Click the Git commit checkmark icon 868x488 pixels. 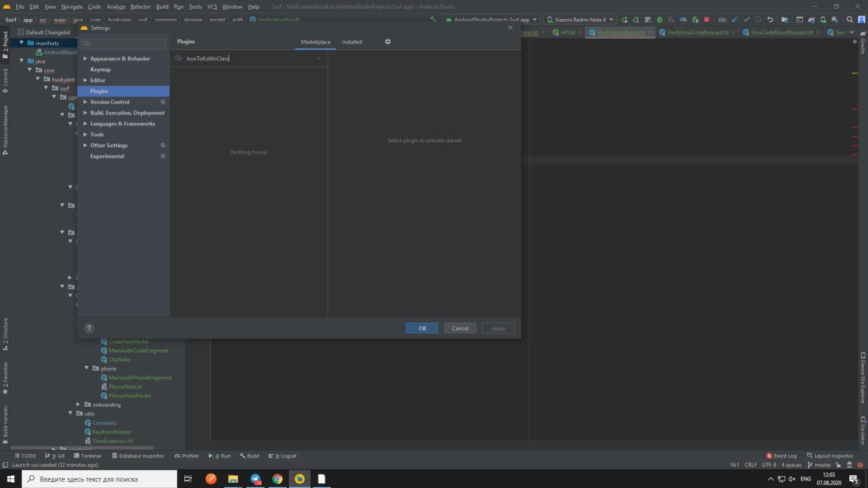pyautogui.click(x=747, y=20)
